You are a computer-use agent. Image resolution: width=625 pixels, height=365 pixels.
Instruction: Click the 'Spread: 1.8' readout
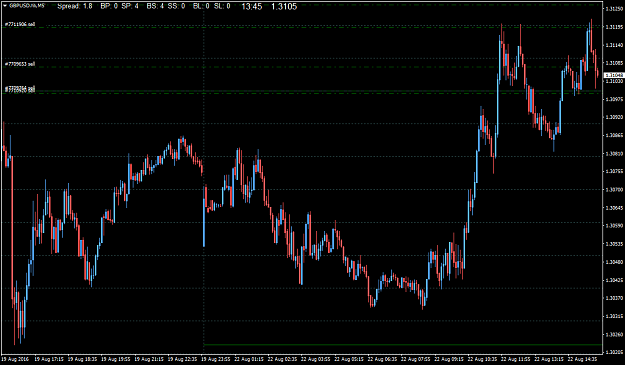(75, 6)
